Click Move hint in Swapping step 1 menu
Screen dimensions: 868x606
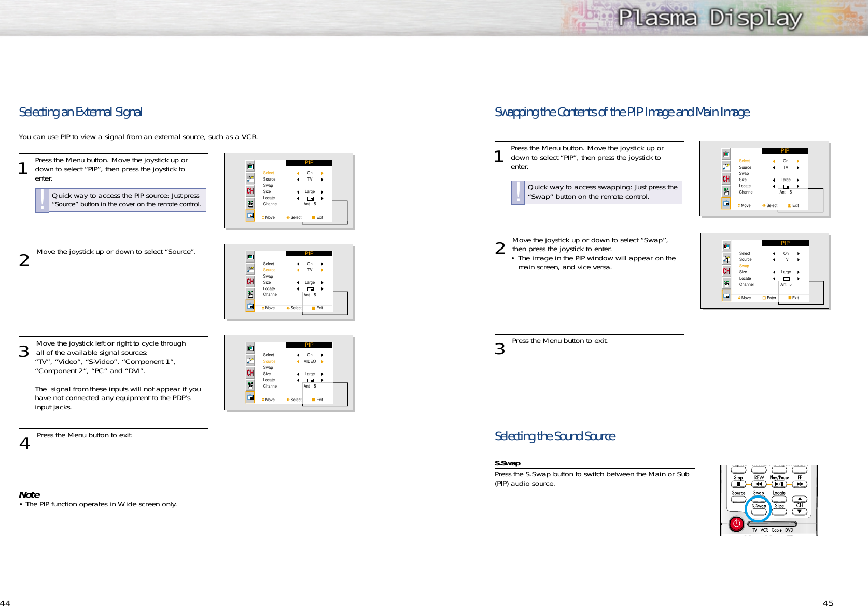click(744, 206)
